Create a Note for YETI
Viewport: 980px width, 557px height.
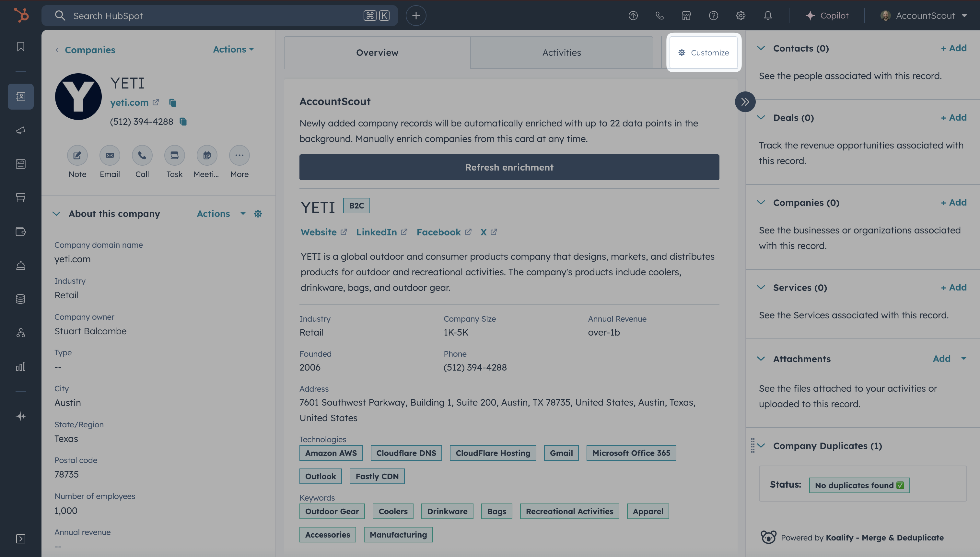[78, 155]
